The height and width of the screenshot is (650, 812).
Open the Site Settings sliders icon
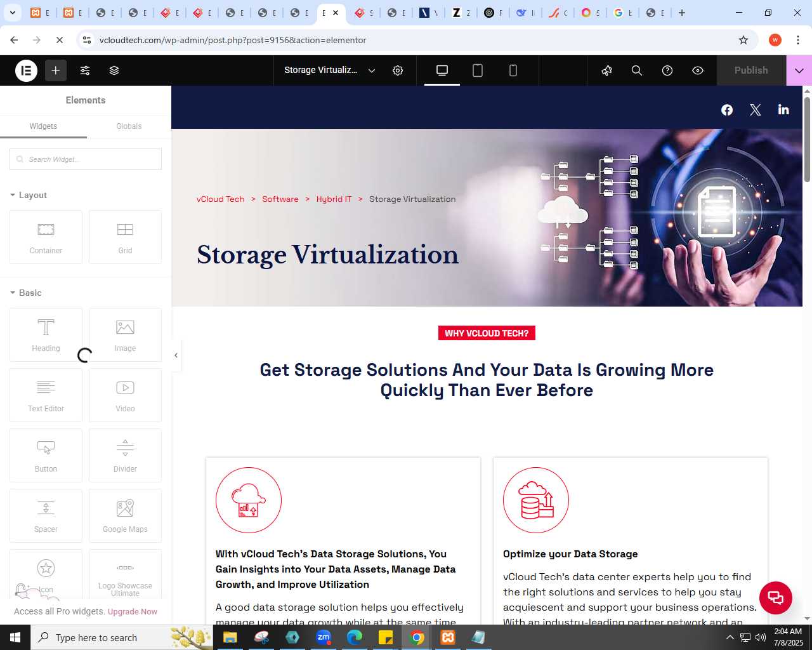pos(85,70)
